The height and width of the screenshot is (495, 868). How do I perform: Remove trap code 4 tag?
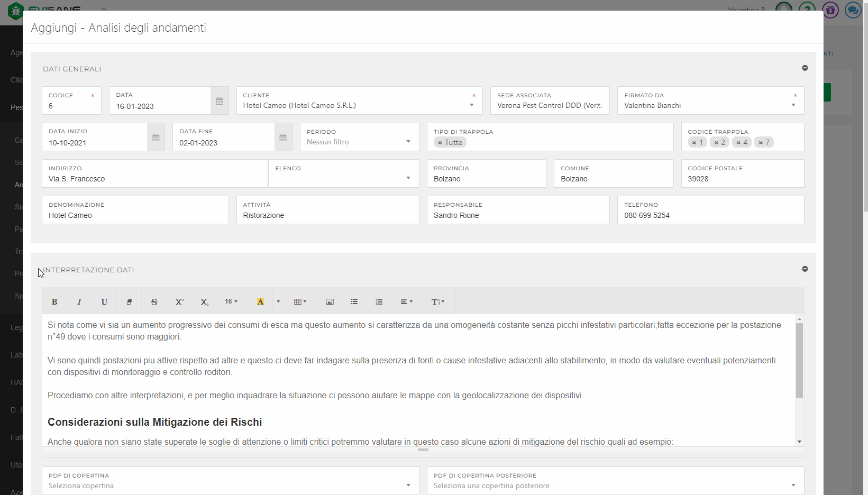pyautogui.click(x=738, y=143)
